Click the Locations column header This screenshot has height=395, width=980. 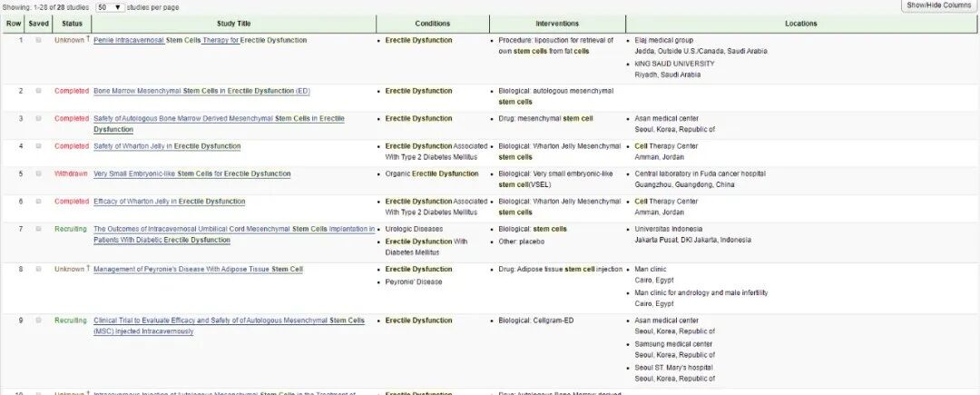[x=801, y=24]
